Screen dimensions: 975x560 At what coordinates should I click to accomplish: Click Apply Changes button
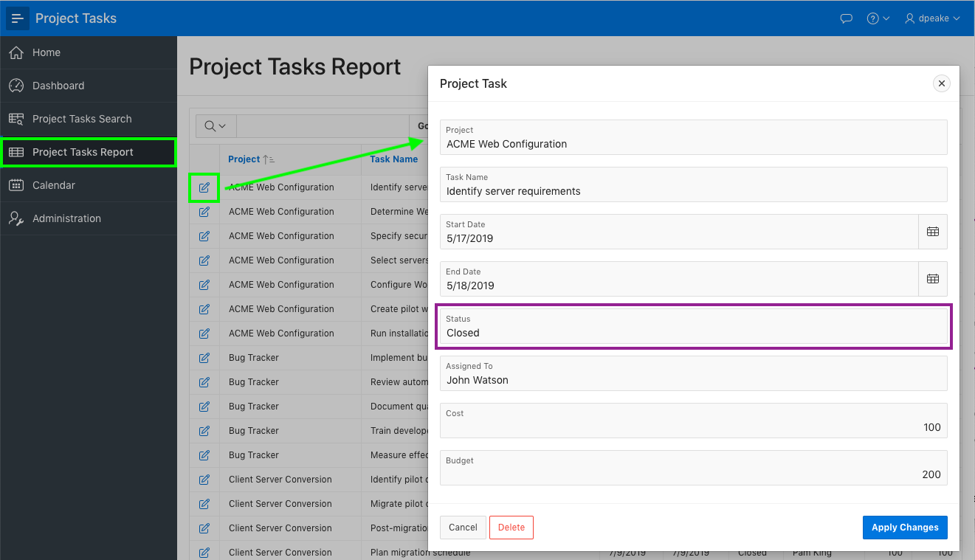(x=904, y=528)
